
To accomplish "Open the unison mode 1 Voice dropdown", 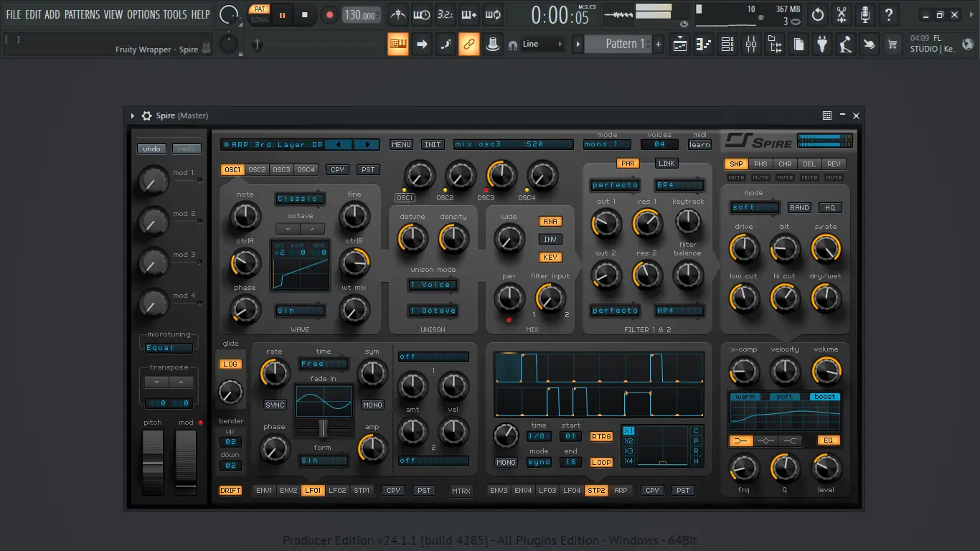I will click(x=433, y=285).
